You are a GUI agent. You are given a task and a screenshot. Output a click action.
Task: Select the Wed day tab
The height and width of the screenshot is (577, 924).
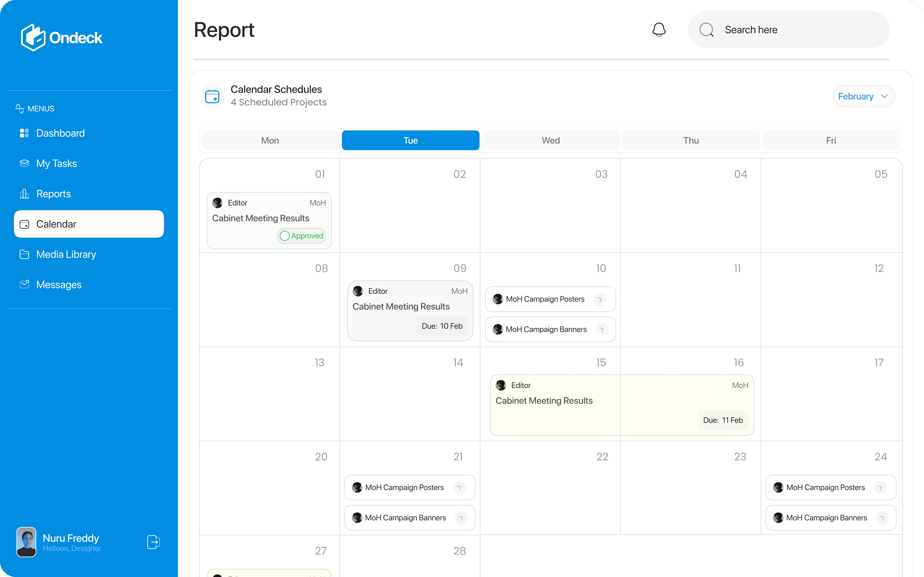point(551,140)
